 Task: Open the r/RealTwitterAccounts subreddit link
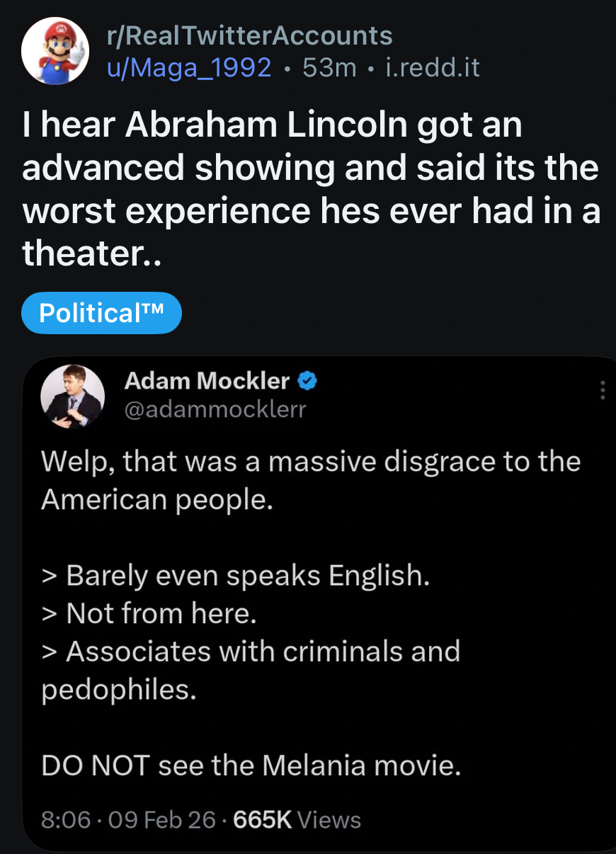tap(249, 35)
